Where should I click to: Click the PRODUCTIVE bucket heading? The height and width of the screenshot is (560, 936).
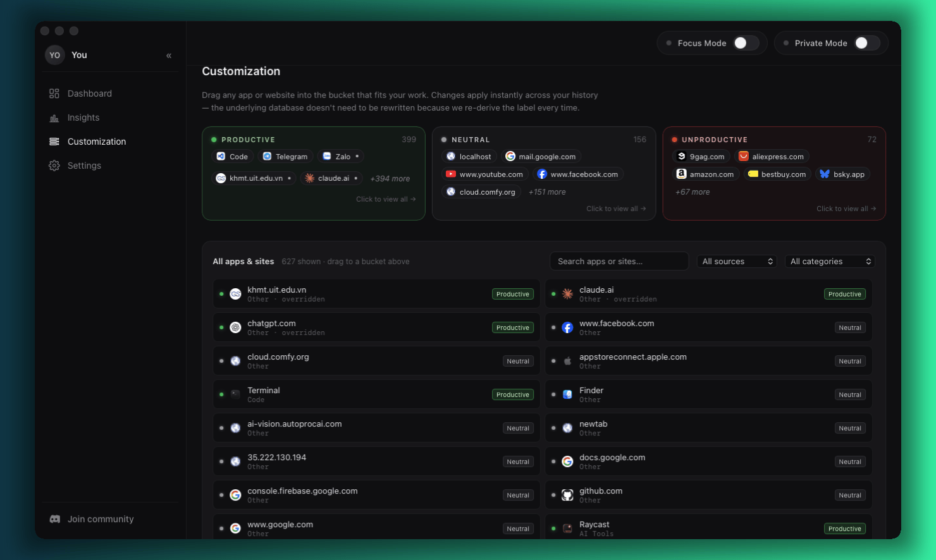(248, 140)
